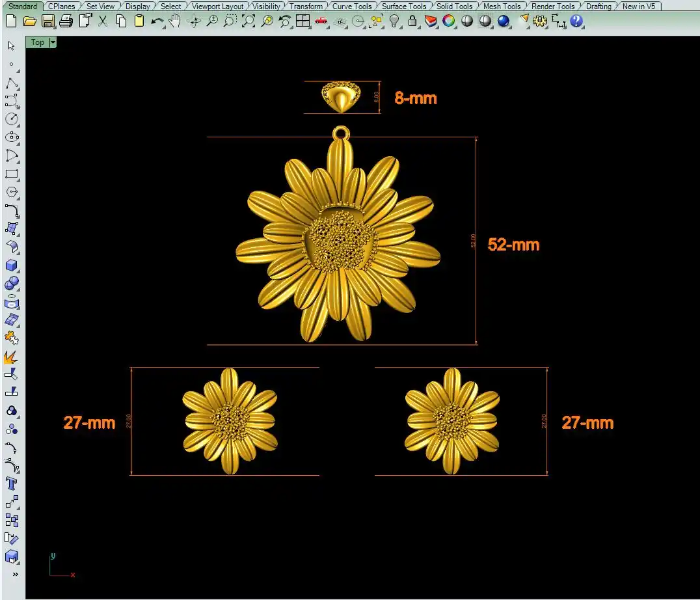Toggle the padlock lock icon

pyautogui.click(x=412, y=21)
